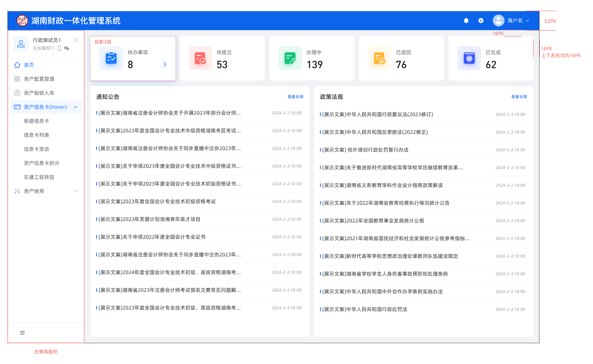Open settings via the gear icon
The height and width of the screenshot is (364, 593).
coord(481,21)
